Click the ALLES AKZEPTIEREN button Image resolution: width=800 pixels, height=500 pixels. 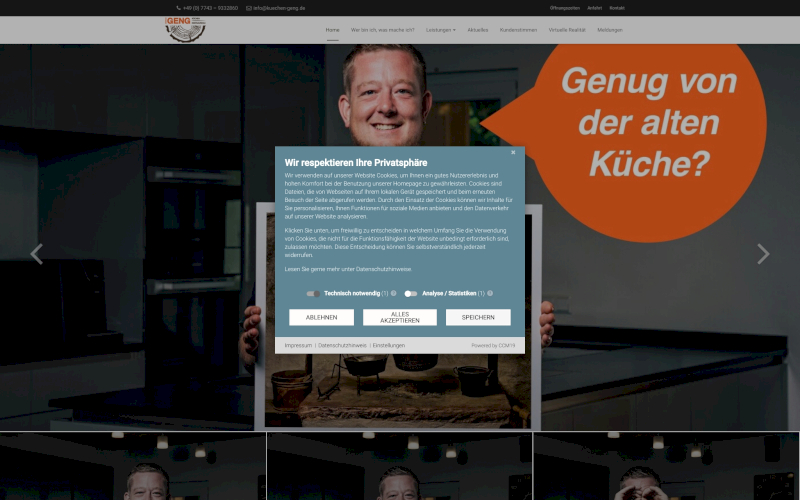399,317
